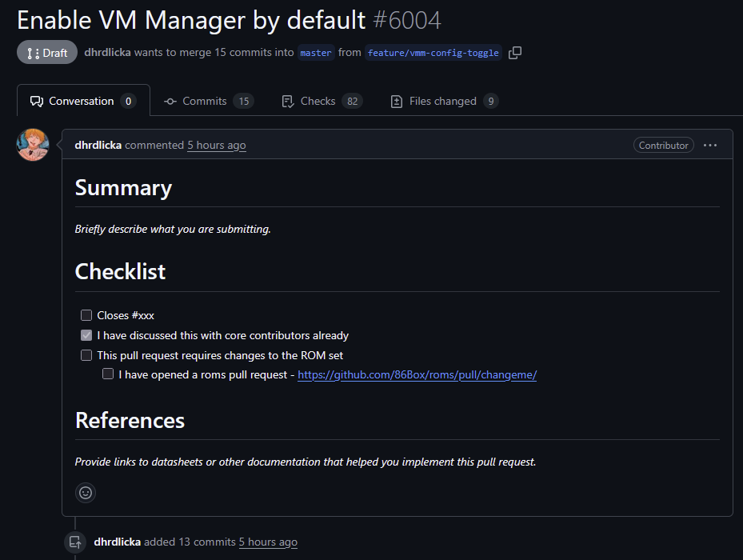This screenshot has height=560, width=743.
Task: Click the Checklist heading
Action: 120,272
